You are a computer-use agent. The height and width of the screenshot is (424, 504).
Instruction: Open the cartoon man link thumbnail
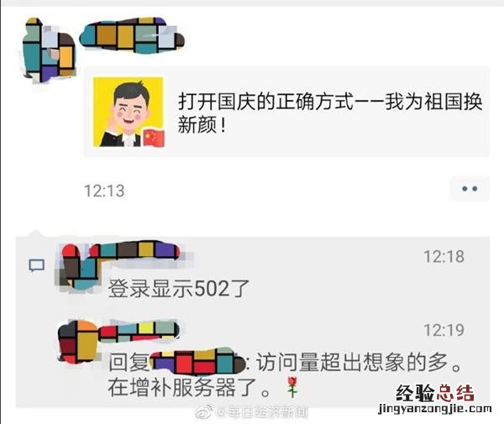tap(129, 113)
